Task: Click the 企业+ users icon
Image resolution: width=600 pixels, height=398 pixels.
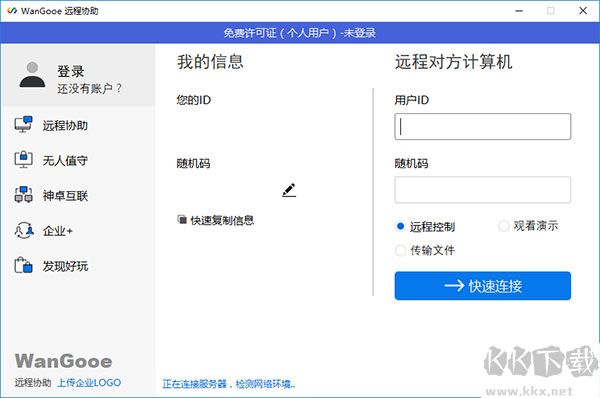Action: 24,230
